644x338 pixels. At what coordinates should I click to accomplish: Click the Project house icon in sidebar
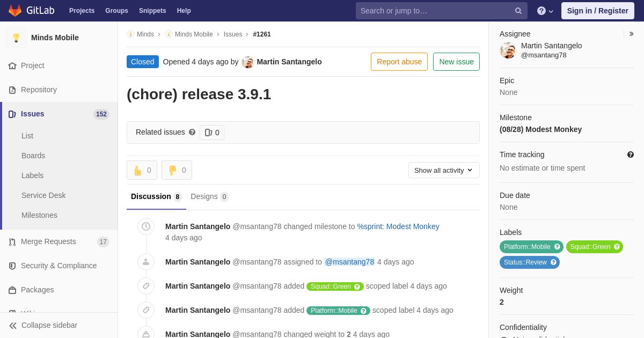coord(12,65)
